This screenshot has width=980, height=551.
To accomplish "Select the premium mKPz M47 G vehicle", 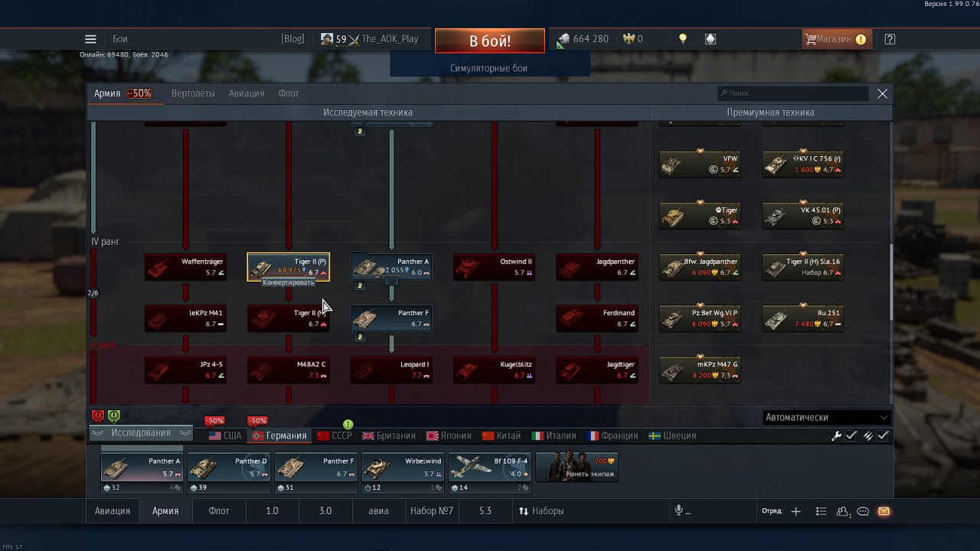I will click(x=700, y=370).
